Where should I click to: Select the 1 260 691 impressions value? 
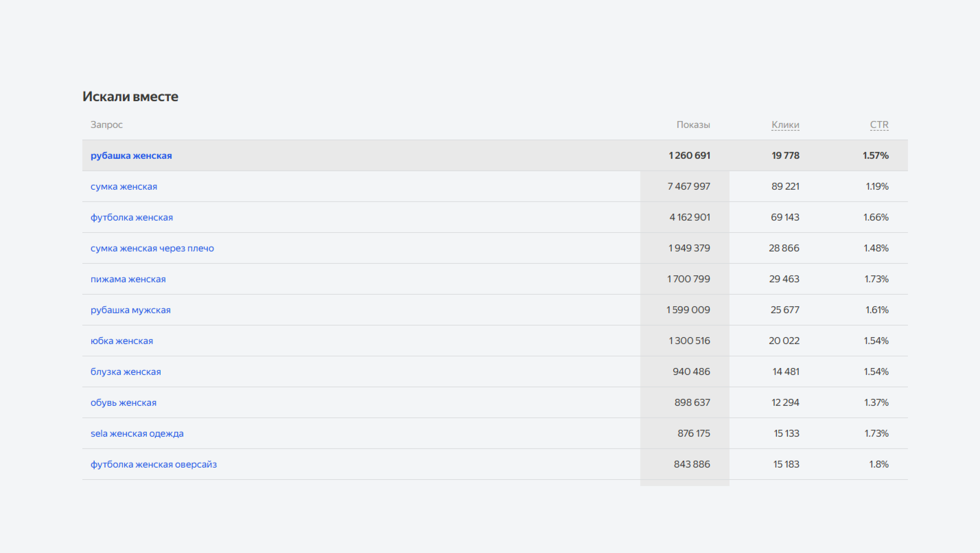click(689, 155)
